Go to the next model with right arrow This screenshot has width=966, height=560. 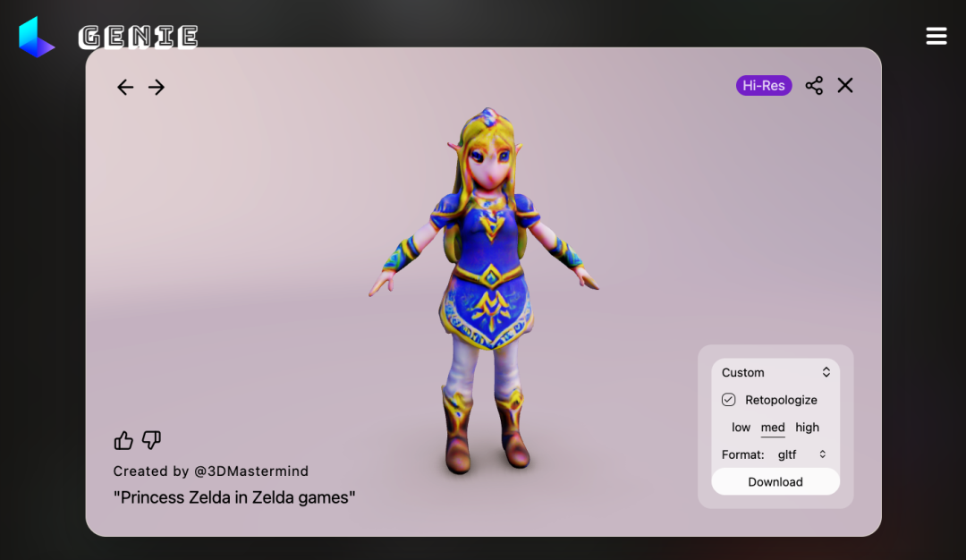(157, 87)
